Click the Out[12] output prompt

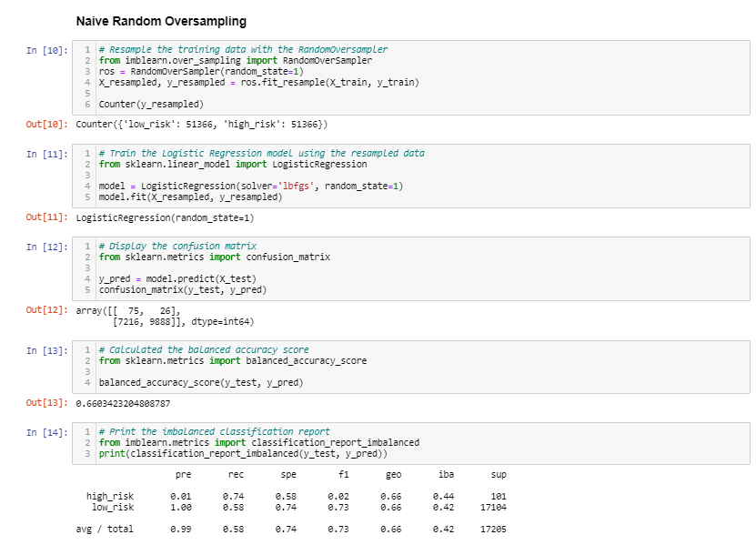tap(47, 310)
